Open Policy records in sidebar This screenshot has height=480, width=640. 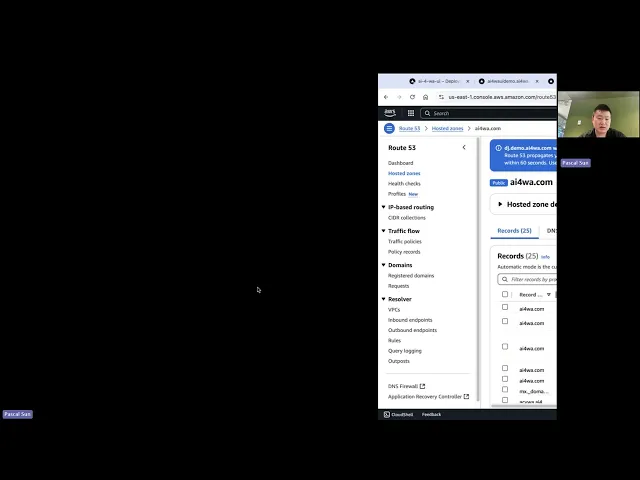pos(404,252)
